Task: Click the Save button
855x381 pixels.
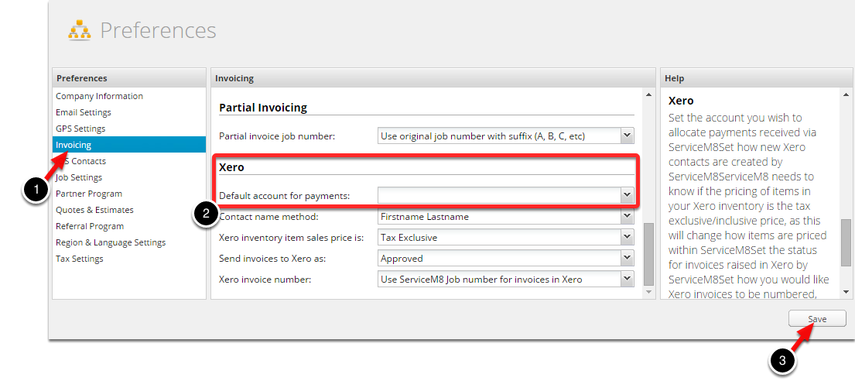Action: (x=817, y=319)
